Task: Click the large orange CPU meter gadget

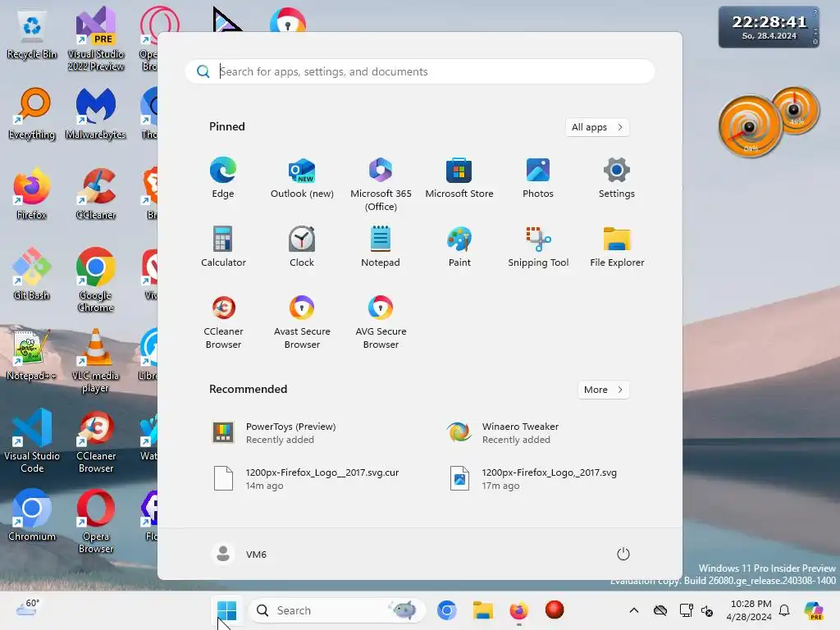Action: (750, 126)
